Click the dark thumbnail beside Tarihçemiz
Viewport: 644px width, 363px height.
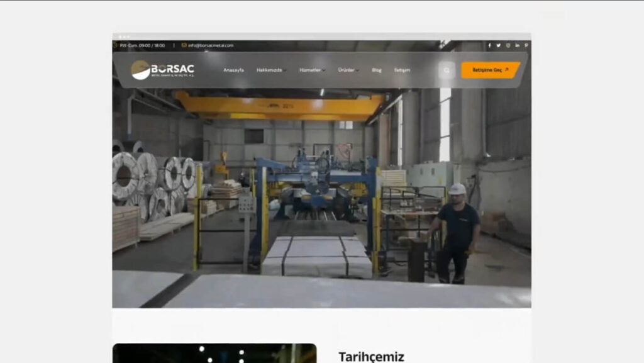(x=214, y=353)
